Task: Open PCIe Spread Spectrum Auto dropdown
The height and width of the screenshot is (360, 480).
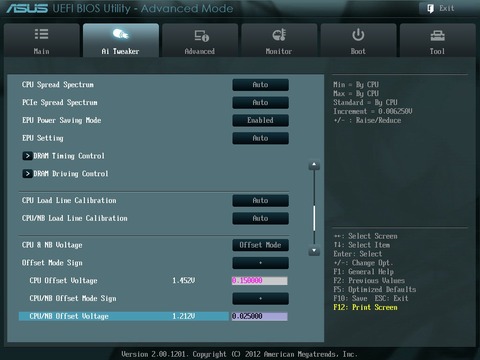Action: click(x=260, y=103)
